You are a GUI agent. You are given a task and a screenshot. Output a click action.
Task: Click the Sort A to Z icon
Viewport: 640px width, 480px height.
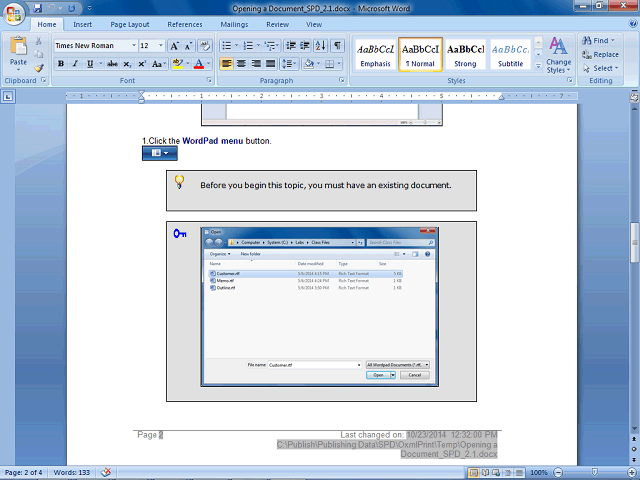point(321,46)
